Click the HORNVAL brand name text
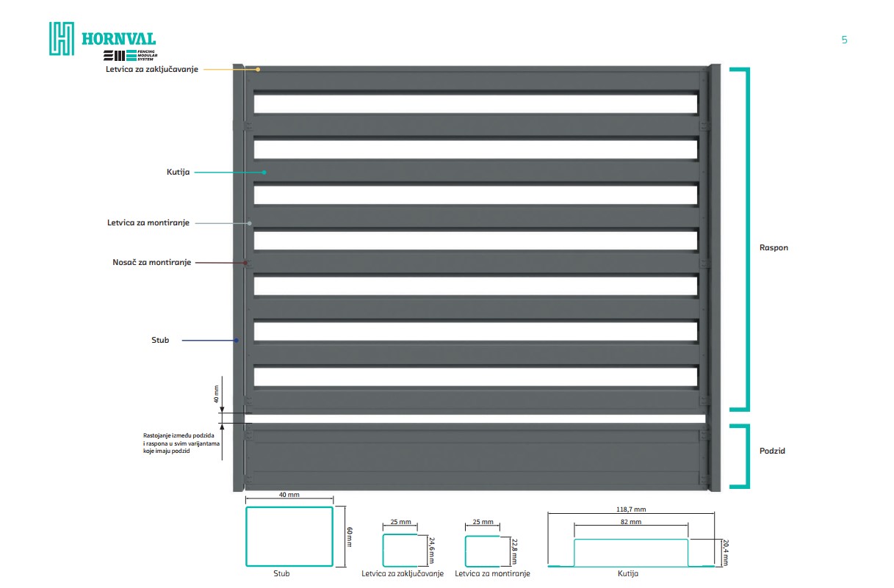 point(118,40)
